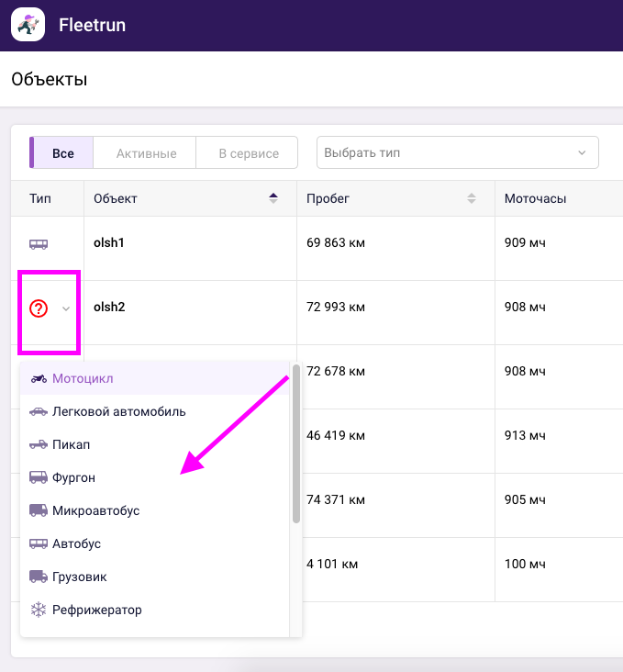Viewport: 623px width, 672px height.
Task: Expand the type chevron for olsh2
Action: point(66,309)
